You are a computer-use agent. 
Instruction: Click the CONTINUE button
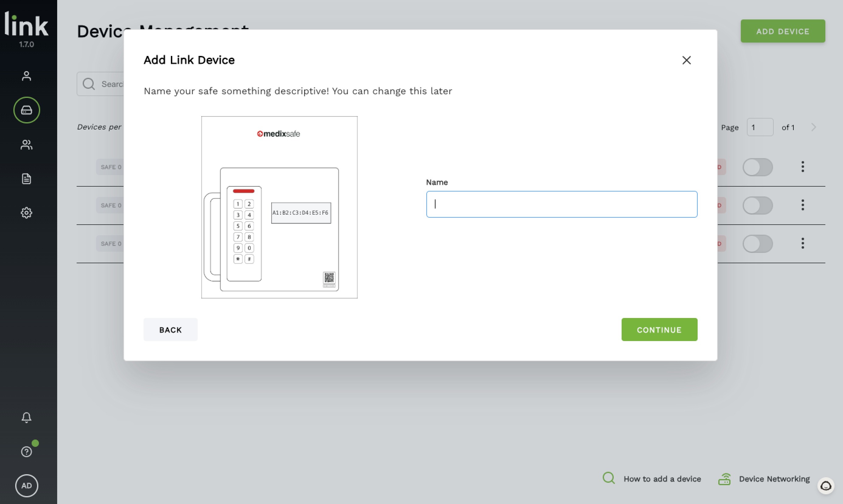tap(659, 329)
